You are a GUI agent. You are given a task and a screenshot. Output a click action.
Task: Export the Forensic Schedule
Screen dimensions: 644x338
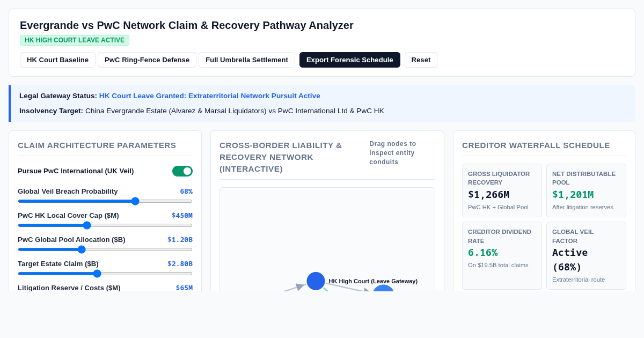pos(350,60)
